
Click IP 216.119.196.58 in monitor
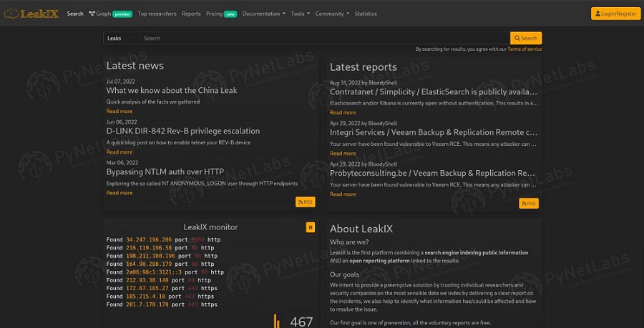(149, 248)
